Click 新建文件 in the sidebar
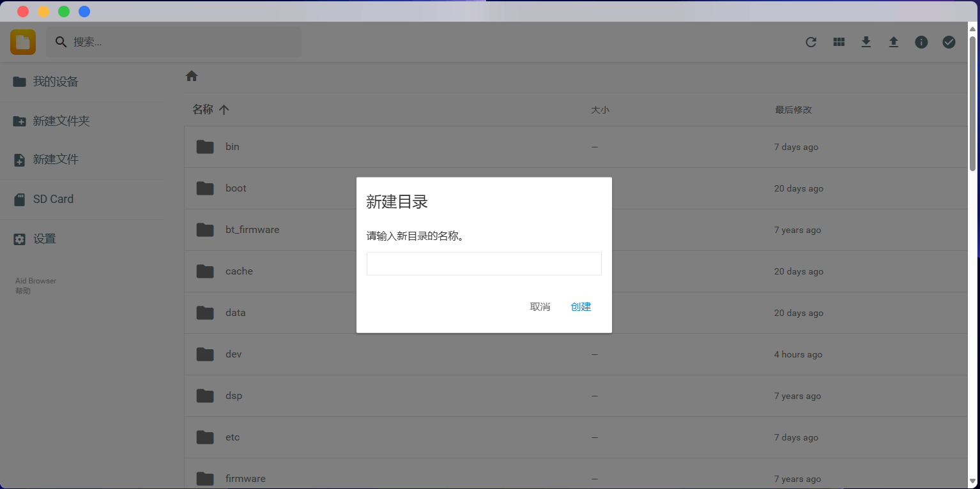 (56, 159)
